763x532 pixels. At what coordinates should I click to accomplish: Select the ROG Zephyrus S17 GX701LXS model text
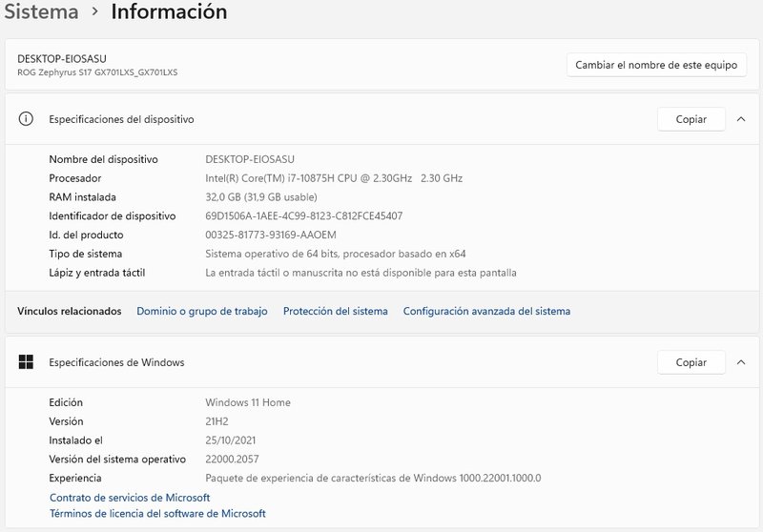[97, 72]
